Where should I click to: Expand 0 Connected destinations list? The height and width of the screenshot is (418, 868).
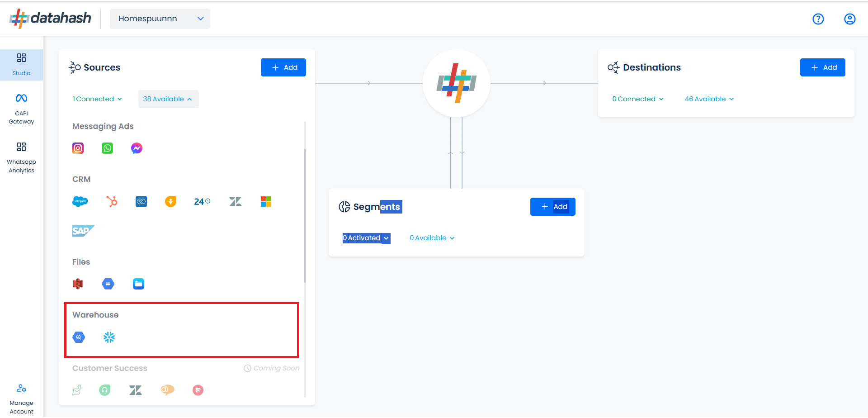coord(638,99)
